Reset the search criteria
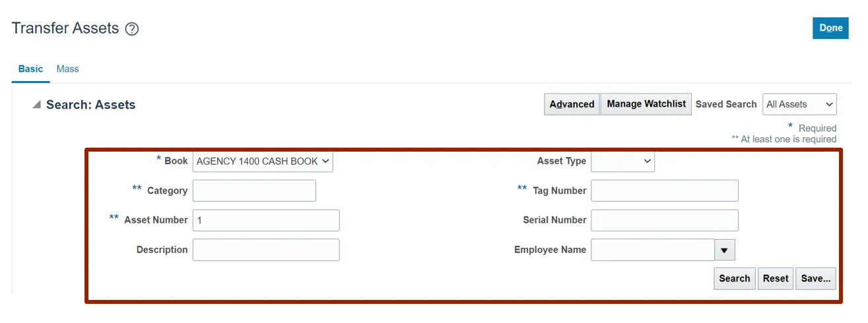The width and height of the screenshot is (868, 323). pyautogui.click(x=776, y=278)
